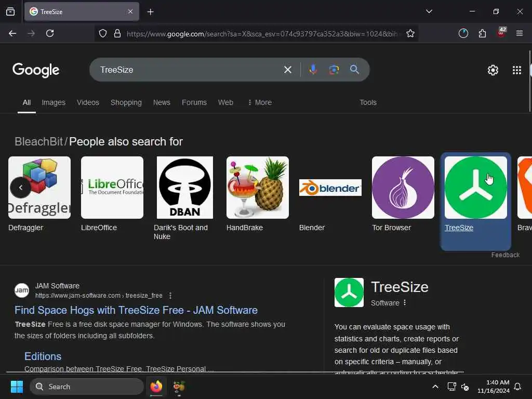This screenshot has width=532, height=399.
Task: Open muted volume tray icon
Action: (x=465, y=387)
